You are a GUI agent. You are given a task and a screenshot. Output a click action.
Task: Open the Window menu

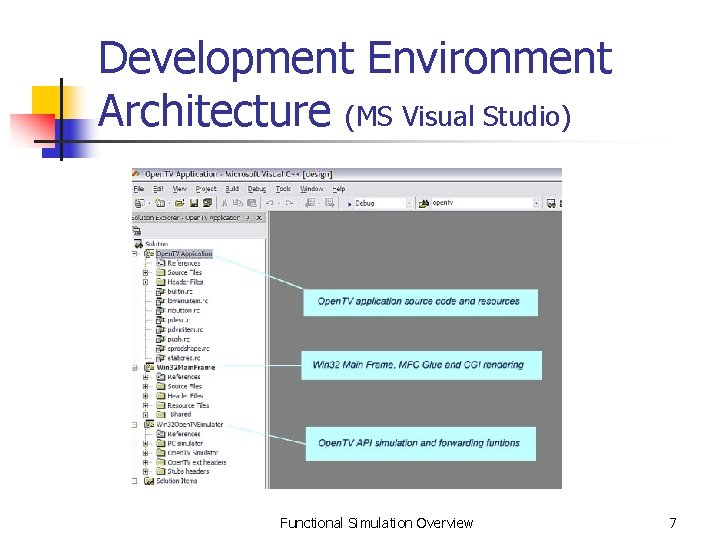tap(312, 189)
